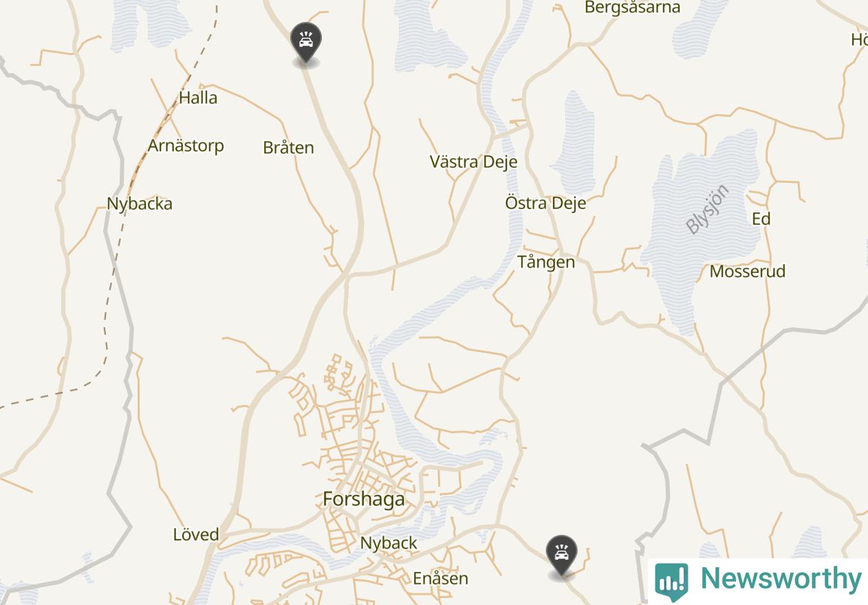Select the Forshaga town label
Screen dimensions: 868x605
coord(364,499)
